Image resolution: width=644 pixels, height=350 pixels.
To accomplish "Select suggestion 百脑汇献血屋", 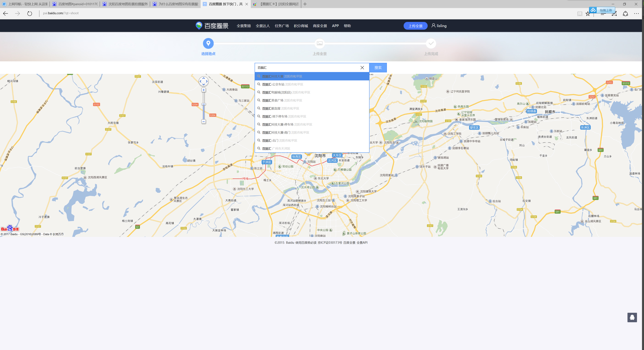I will (312, 108).
